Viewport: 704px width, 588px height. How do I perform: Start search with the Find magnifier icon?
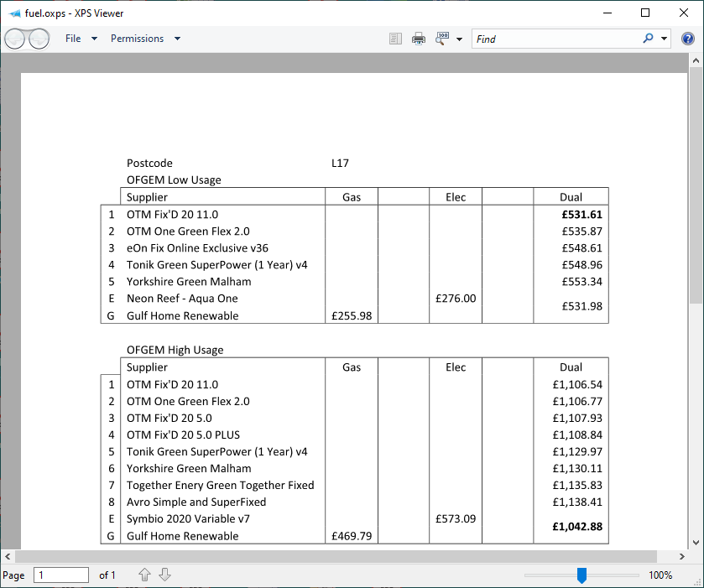click(648, 39)
